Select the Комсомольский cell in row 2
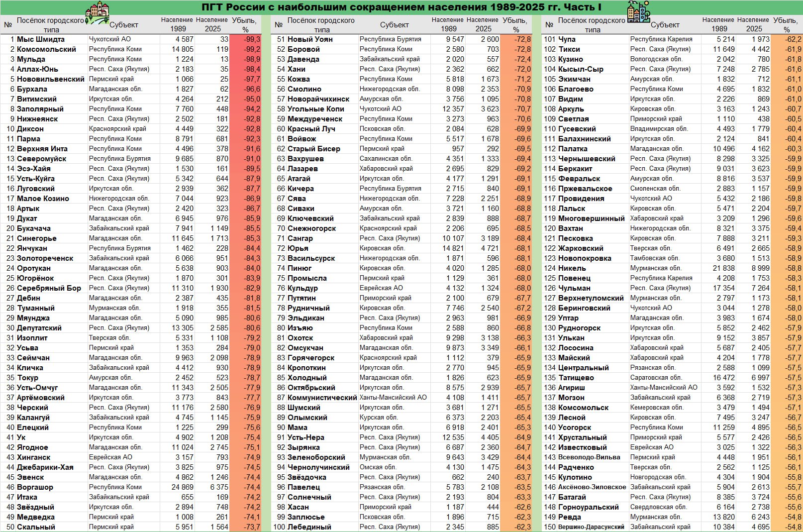 pos(46,49)
